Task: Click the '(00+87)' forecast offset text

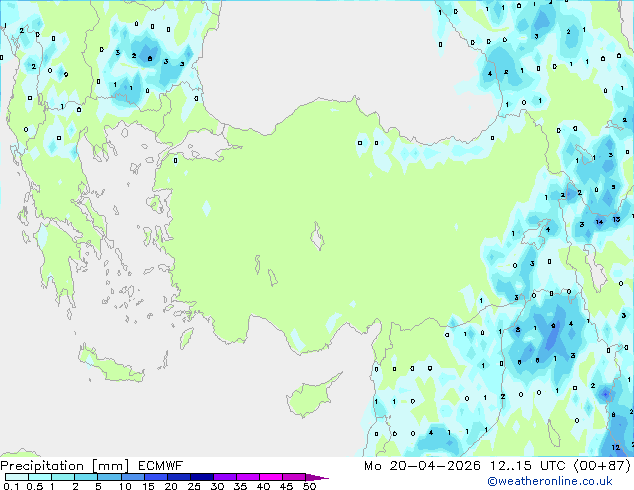Action: [602, 466]
